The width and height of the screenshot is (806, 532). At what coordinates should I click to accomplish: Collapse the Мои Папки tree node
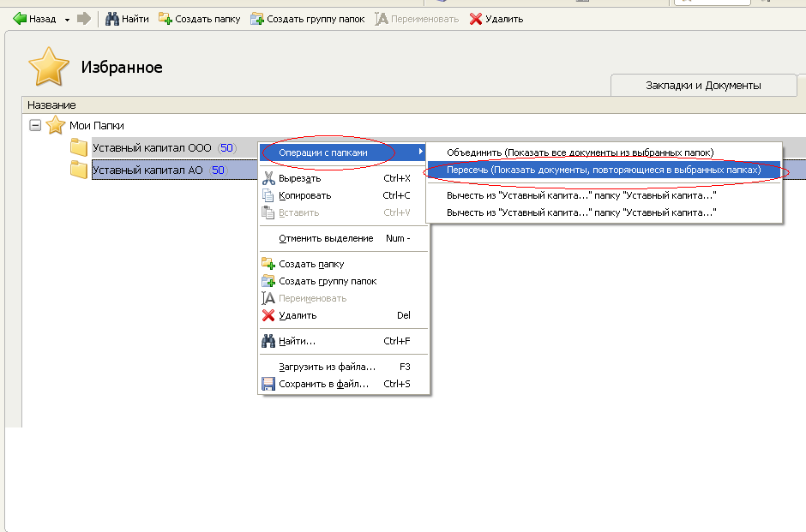35,125
